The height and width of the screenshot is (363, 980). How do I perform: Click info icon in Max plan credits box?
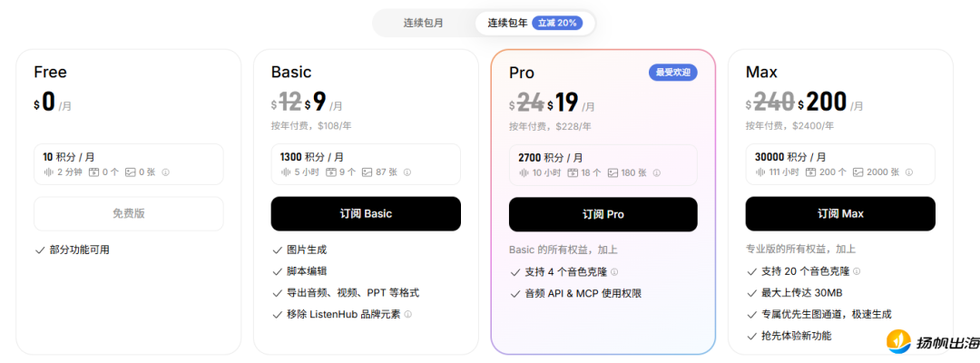coord(908,172)
